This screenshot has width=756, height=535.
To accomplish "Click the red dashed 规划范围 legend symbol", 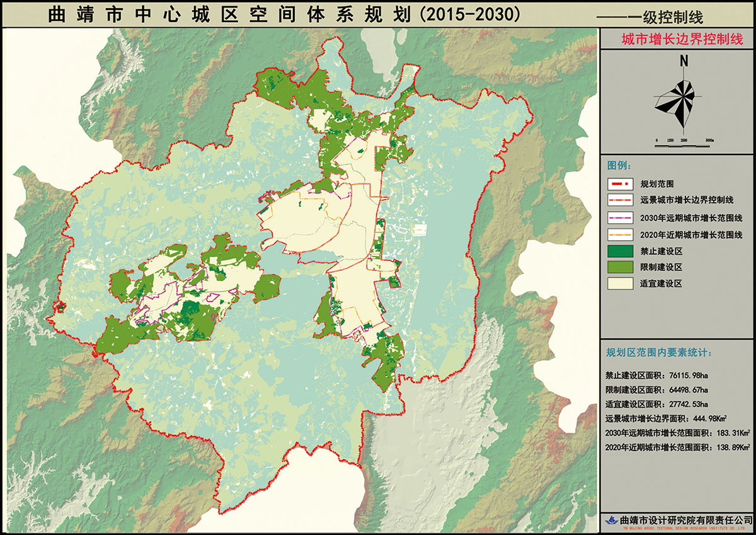I will pos(620,185).
